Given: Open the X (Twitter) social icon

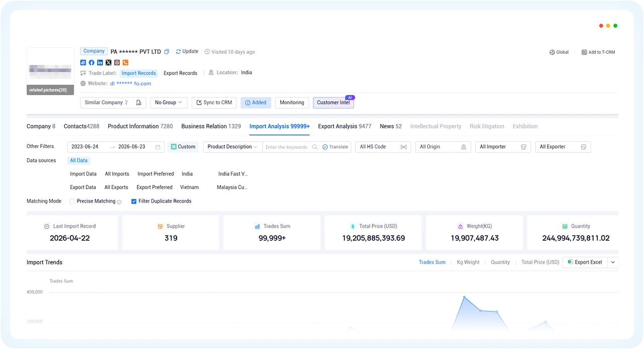Looking at the screenshot, I should [109, 62].
